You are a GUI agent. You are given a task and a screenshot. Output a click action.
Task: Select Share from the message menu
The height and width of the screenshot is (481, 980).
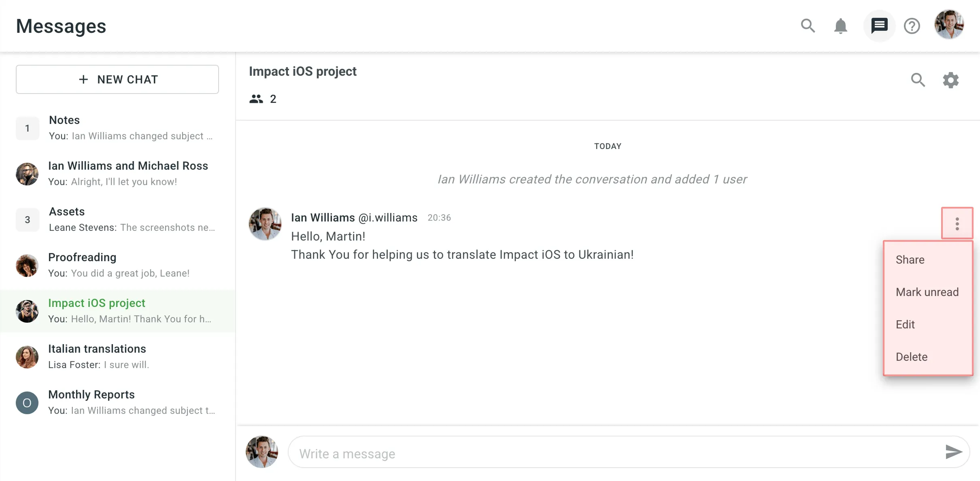(910, 260)
